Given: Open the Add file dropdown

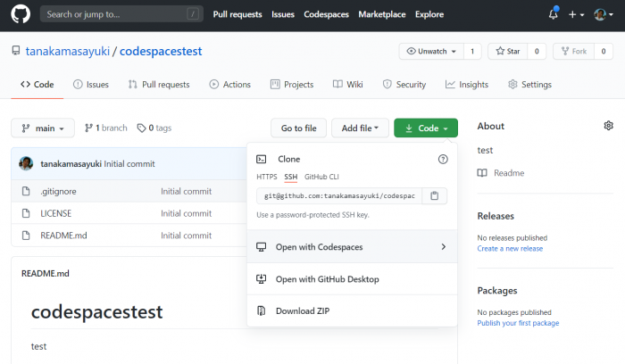Looking at the screenshot, I should coord(360,128).
